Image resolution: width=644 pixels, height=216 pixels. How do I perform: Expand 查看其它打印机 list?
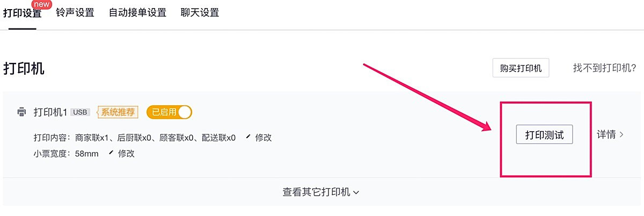pyautogui.click(x=321, y=192)
